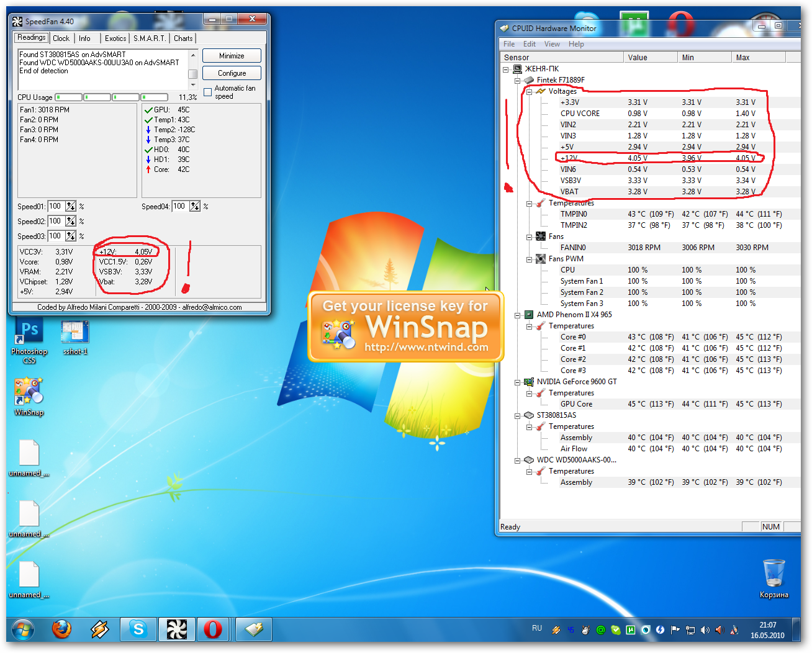Click SpeedFan Configure button
This screenshot has width=812, height=653.
coord(232,73)
